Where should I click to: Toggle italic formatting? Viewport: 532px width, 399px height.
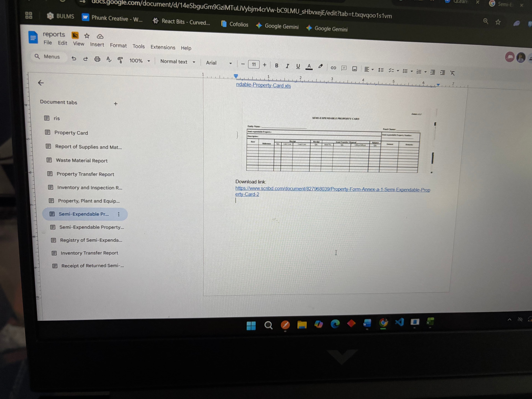287,66
